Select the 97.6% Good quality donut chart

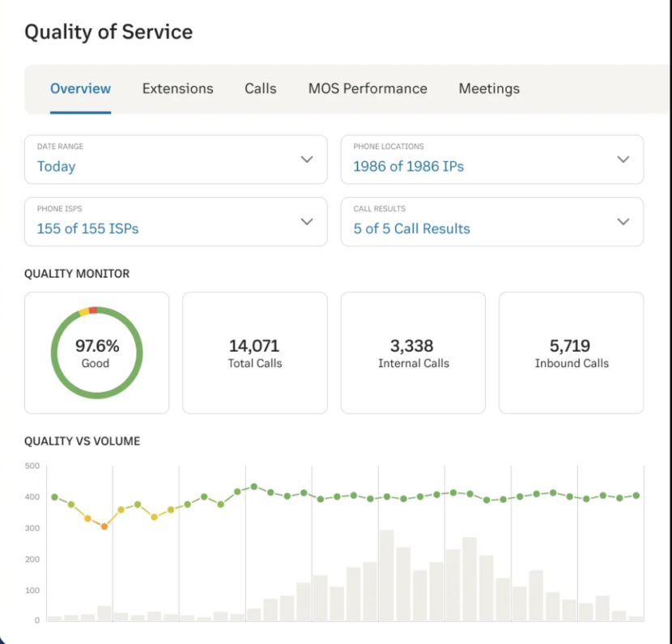click(x=96, y=352)
